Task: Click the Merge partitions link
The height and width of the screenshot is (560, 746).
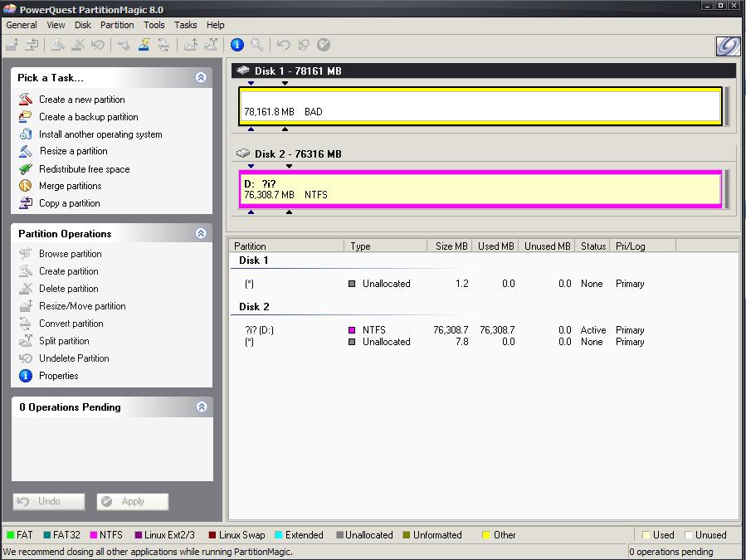Action: pos(70,186)
